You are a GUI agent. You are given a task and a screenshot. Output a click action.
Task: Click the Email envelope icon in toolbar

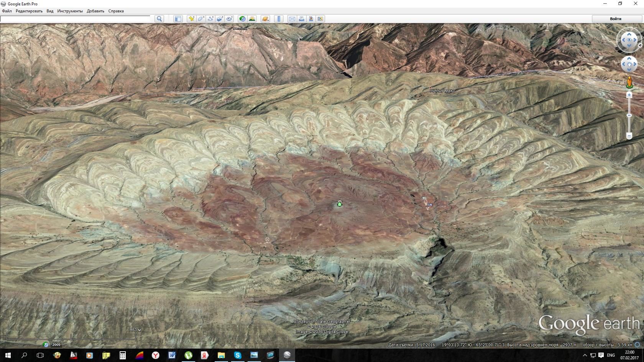click(292, 19)
